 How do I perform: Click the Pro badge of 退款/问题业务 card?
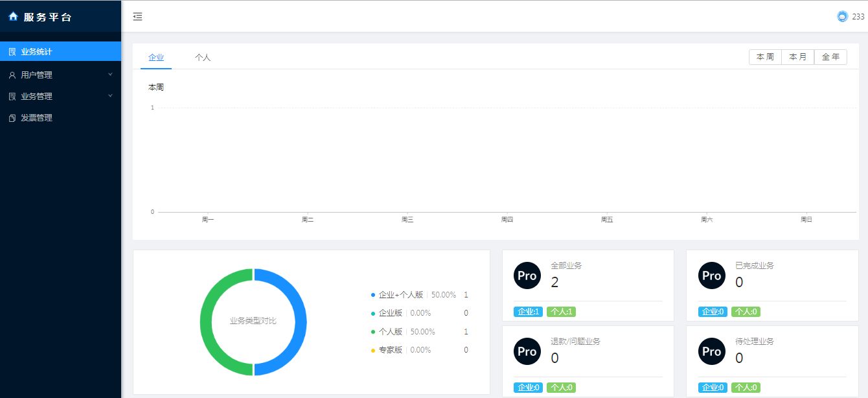point(527,351)
